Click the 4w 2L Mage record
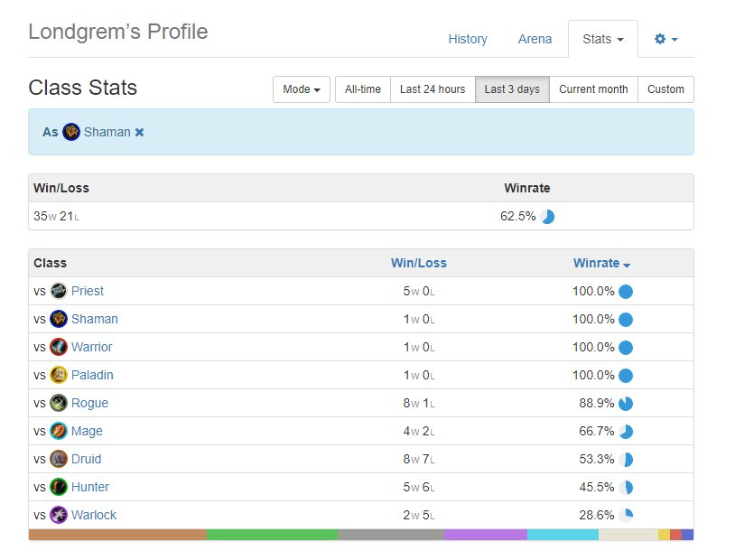The height and width of the screenshot is (560, 735). coord(419,431)
